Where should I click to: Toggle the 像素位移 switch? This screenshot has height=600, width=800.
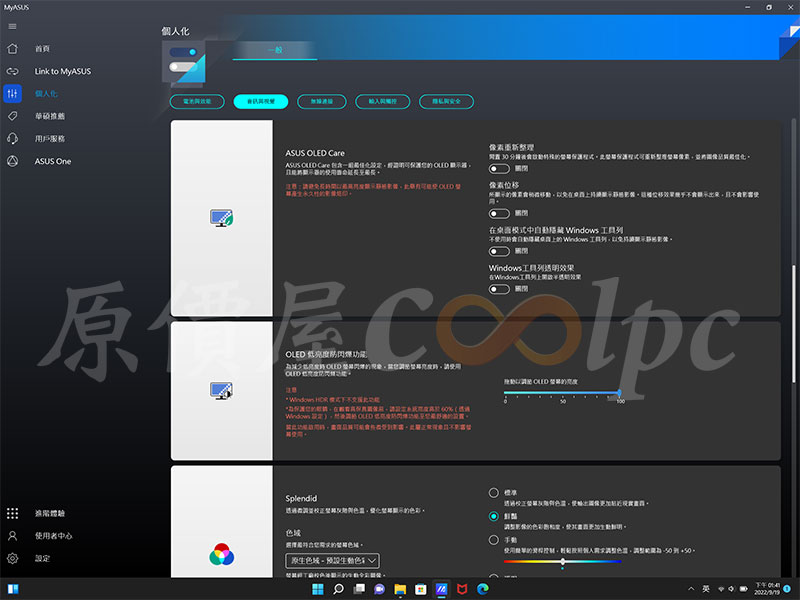[x=499, y=213]
